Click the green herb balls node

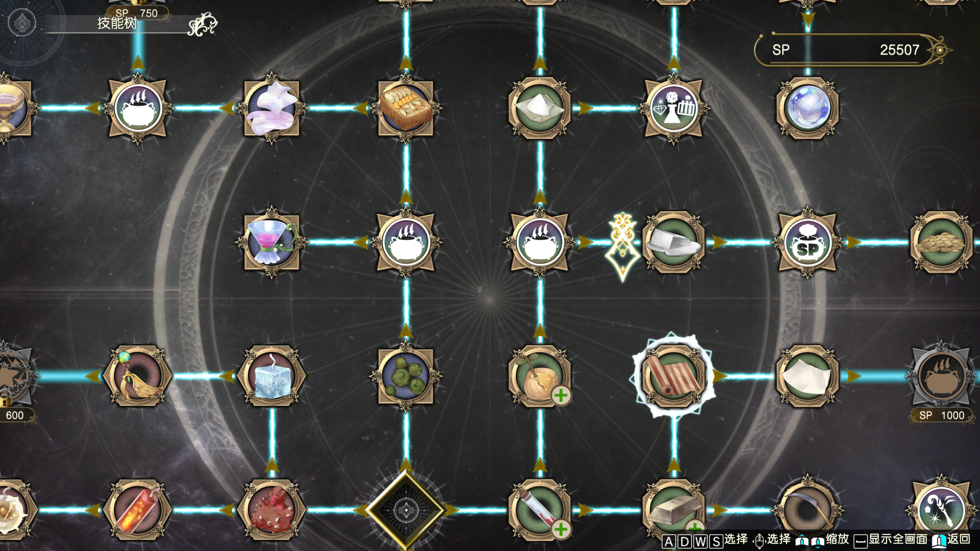pyautogui.click(x=405, y=376)
